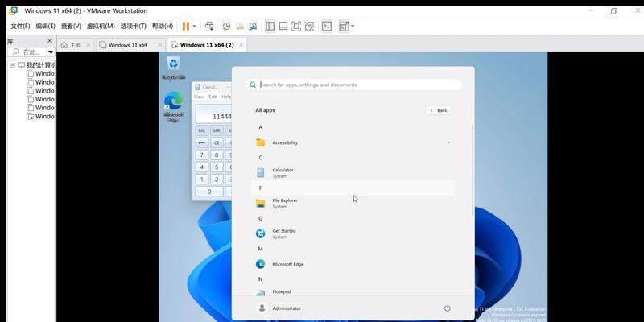Open the Get Started app

[x=353, y=233]
